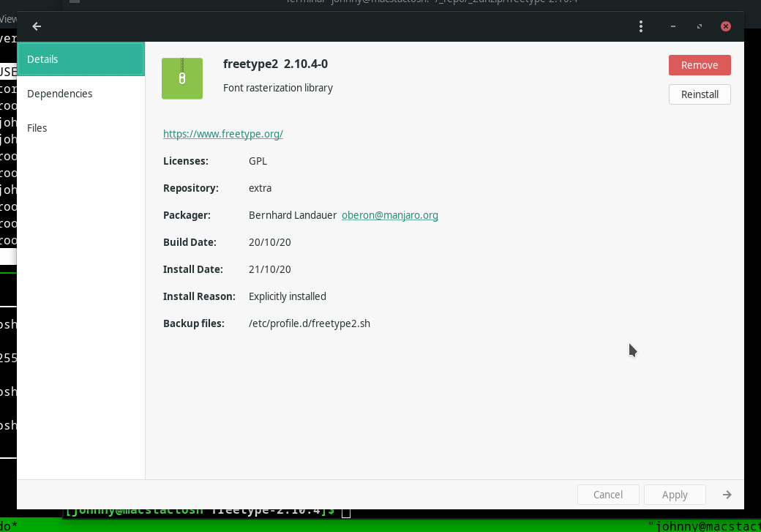Click the 'Repository:' label

point(191,188)
